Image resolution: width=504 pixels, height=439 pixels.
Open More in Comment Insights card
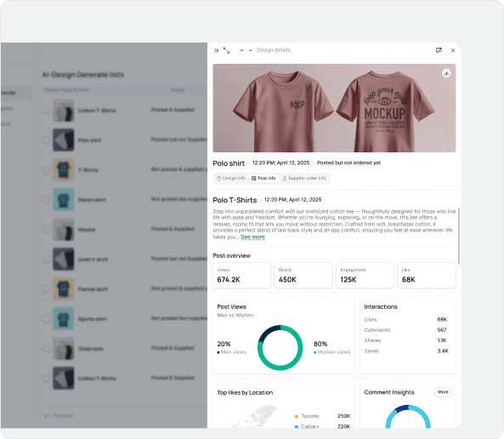tap(443, 392)
